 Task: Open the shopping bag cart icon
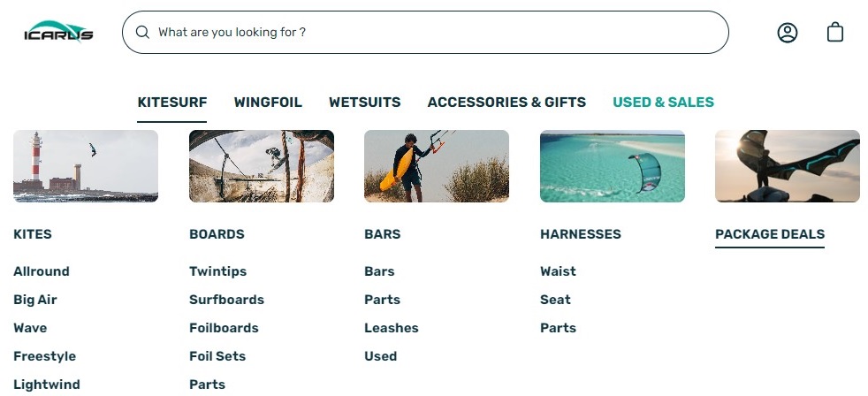coord(835,33)
